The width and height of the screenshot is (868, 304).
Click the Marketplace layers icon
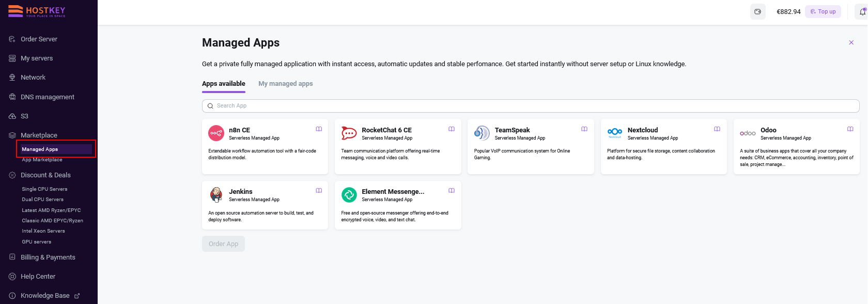click(12, 135)
